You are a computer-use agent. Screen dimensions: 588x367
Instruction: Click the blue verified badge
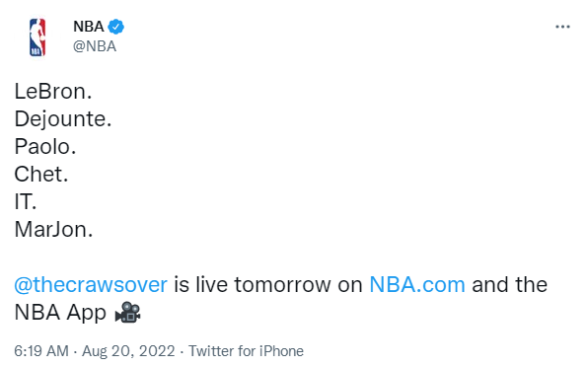[115, 27]
